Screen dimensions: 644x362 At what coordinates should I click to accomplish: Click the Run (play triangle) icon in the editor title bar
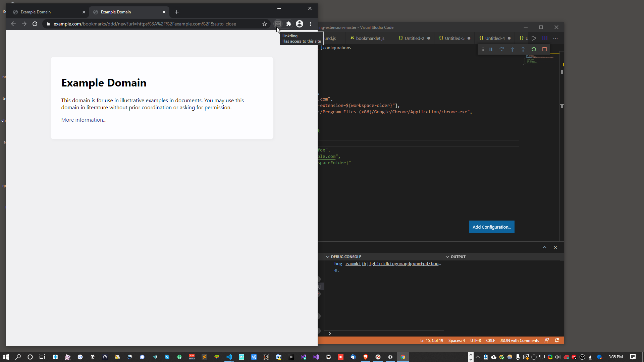[x=534, y=38]
